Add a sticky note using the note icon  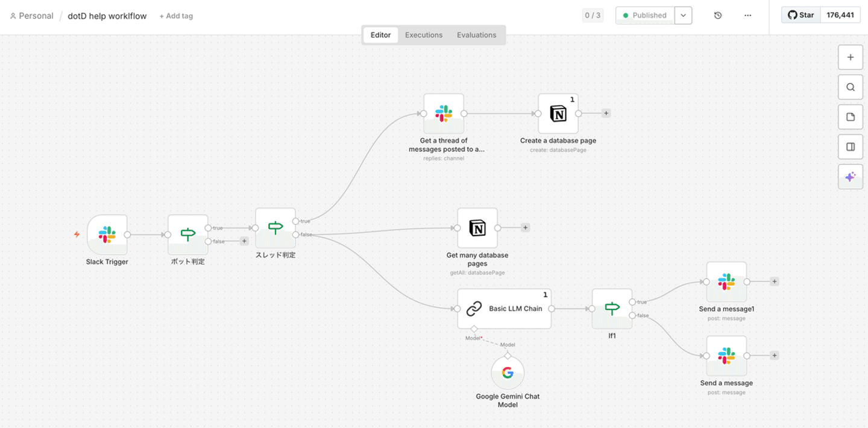pyautogui.click(x=851, y=117)
